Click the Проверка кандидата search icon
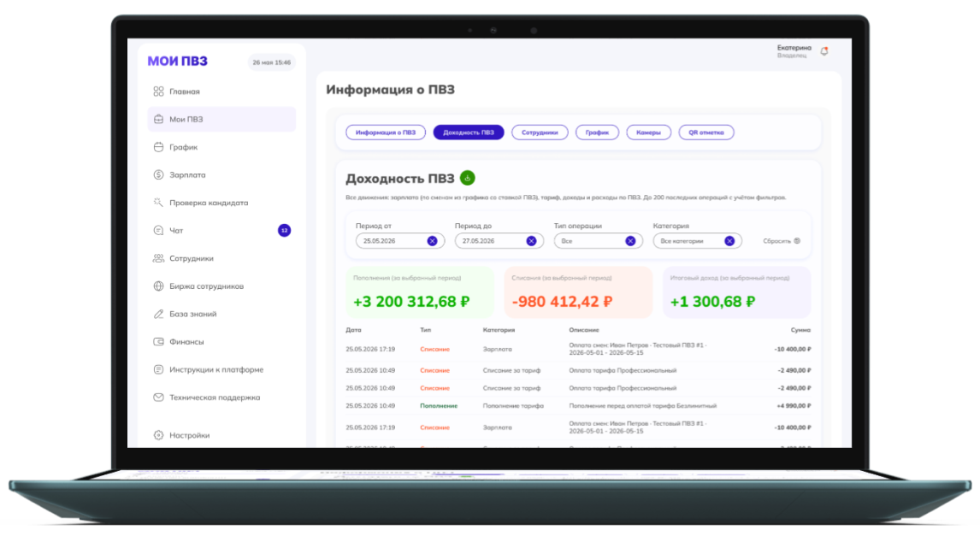 point(159,203)
